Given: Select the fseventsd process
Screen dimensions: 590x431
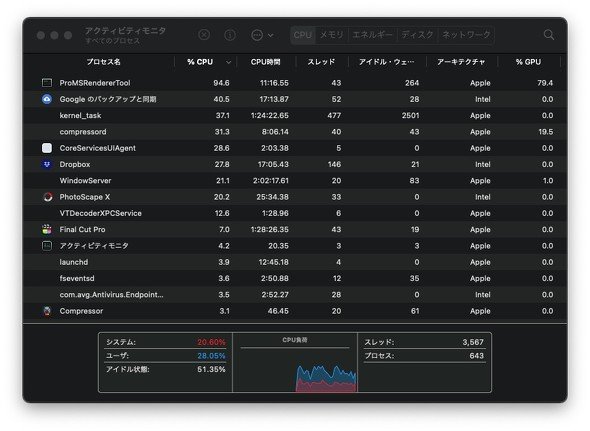Looking at the screenshot, I should (x=77, y=279).
